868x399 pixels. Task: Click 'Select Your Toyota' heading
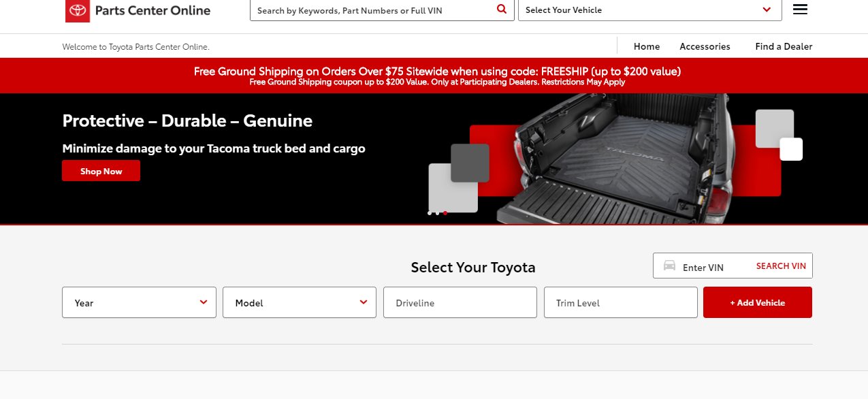coord(473,267)
